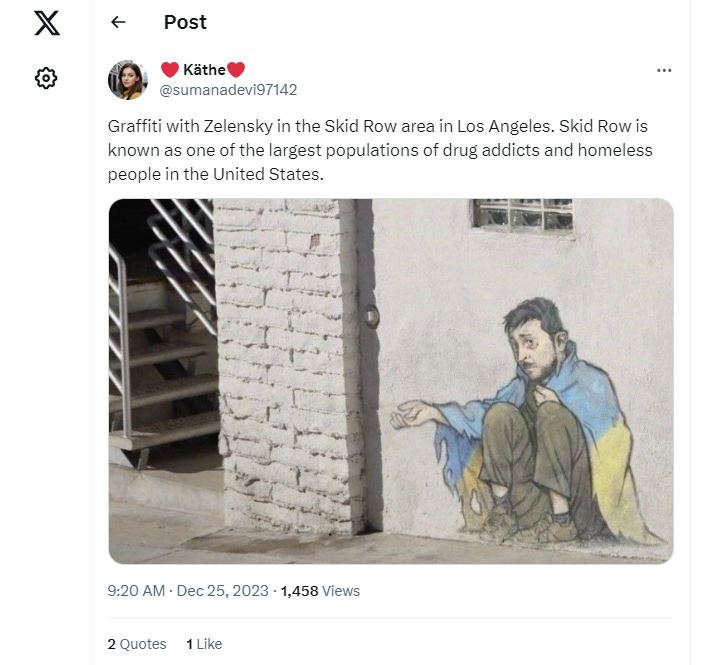708x665 pixels.
Task: Open the Käthe display name link
Action: (203, 70)
